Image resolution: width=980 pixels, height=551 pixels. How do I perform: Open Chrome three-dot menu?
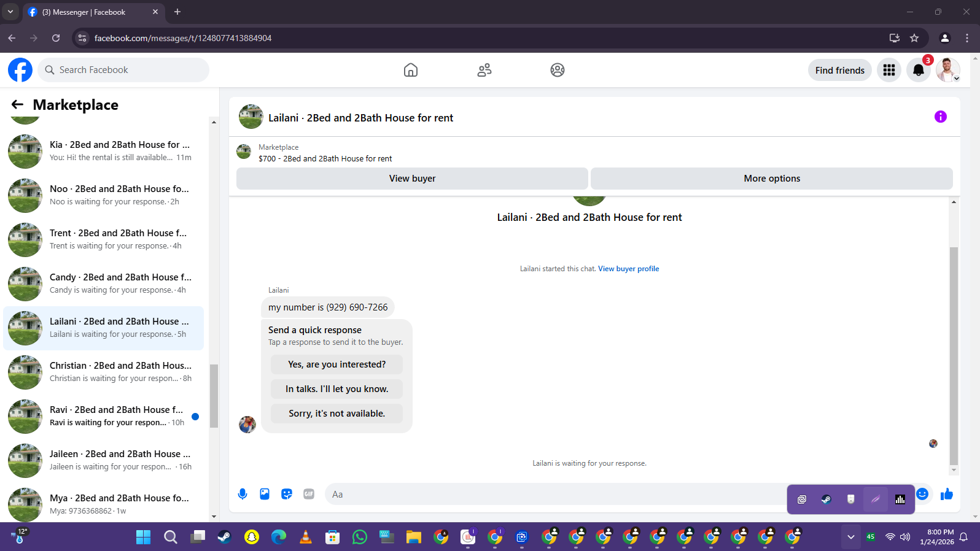[967, 38]
